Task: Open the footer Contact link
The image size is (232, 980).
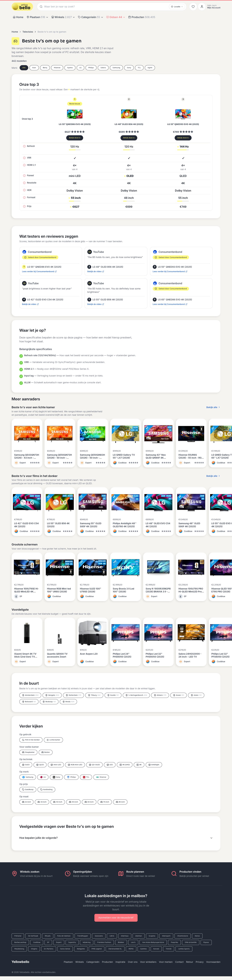Action: tap(179, 962)
